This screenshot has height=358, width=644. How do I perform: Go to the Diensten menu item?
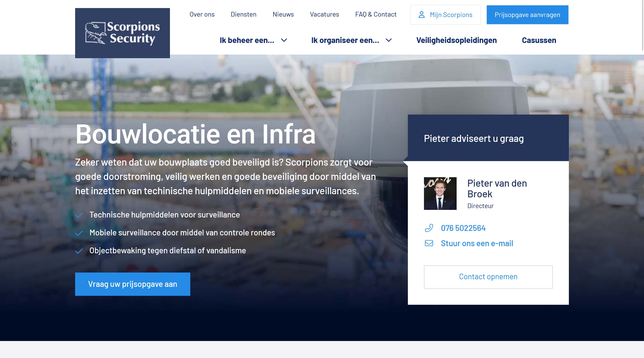[243, 15]
